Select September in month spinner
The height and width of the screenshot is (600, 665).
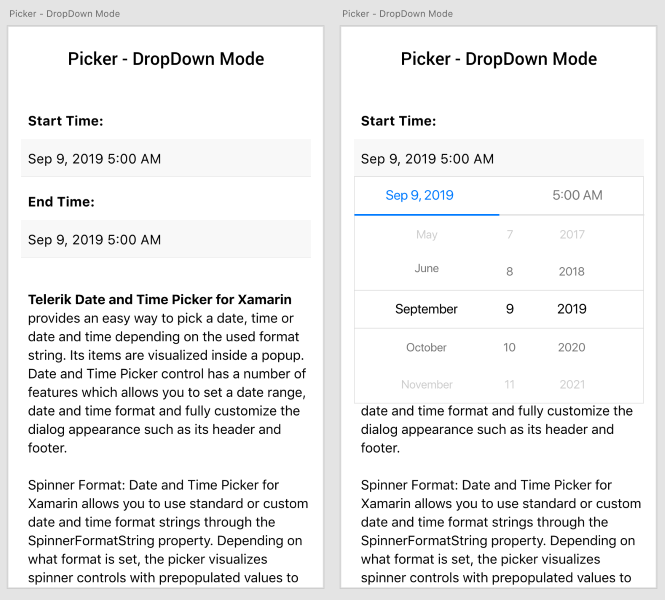pos(426,309)
